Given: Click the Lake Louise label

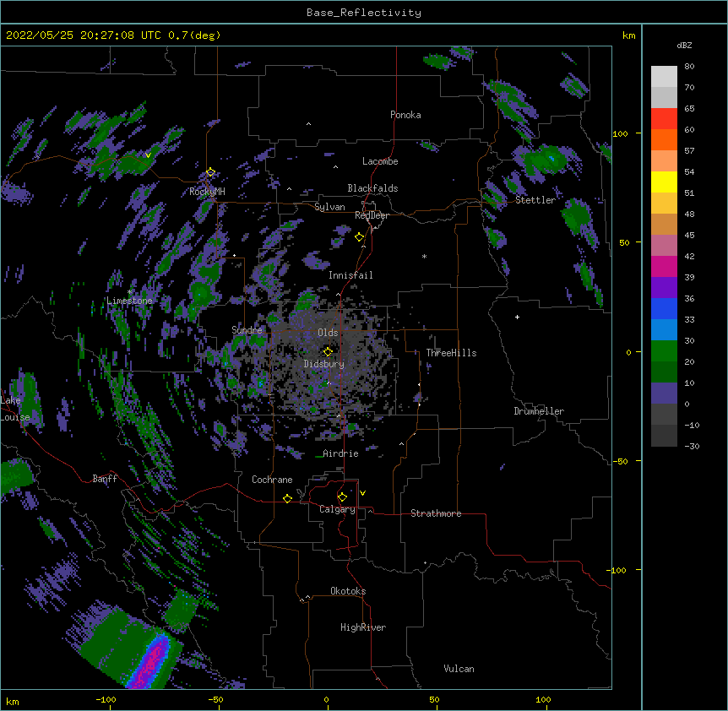Looking at the screenshot, I should (x=15, y=409).
